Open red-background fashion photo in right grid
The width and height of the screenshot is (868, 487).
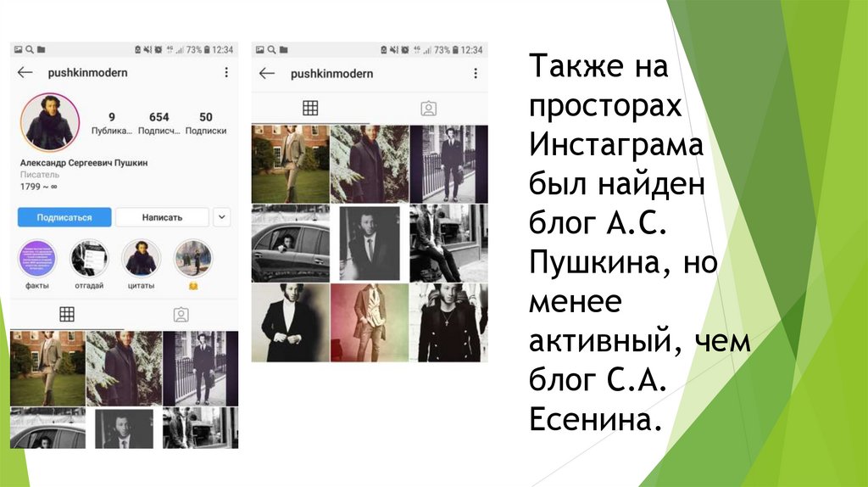[x=370, y=322]
